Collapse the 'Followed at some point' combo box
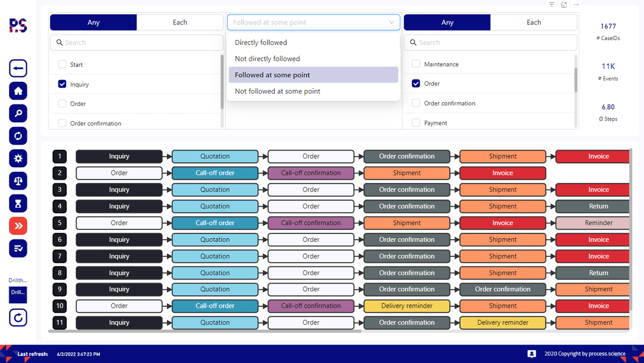Screen dimensions: 644x363 [x=392, y=22]
